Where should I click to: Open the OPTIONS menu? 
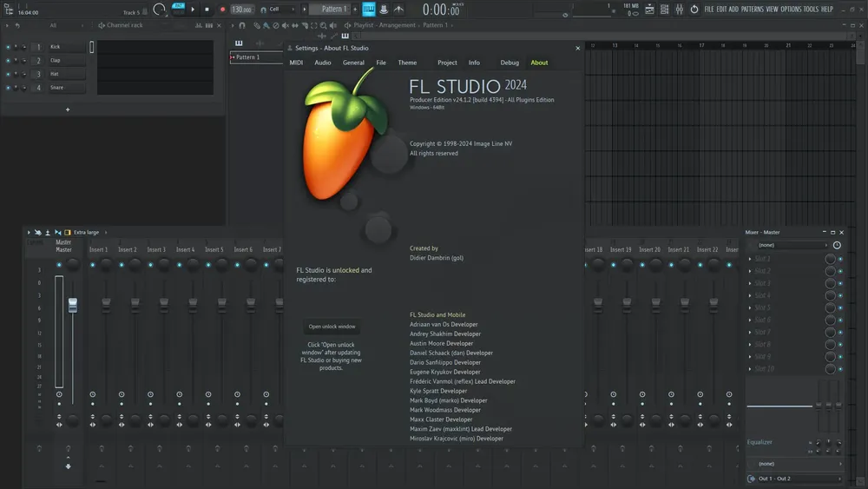791,10
